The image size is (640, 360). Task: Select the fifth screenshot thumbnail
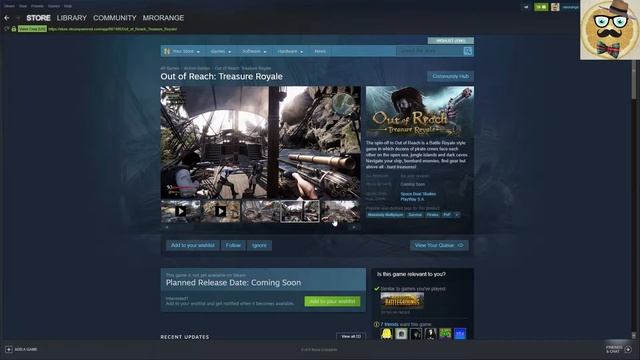tap(340, 211)
